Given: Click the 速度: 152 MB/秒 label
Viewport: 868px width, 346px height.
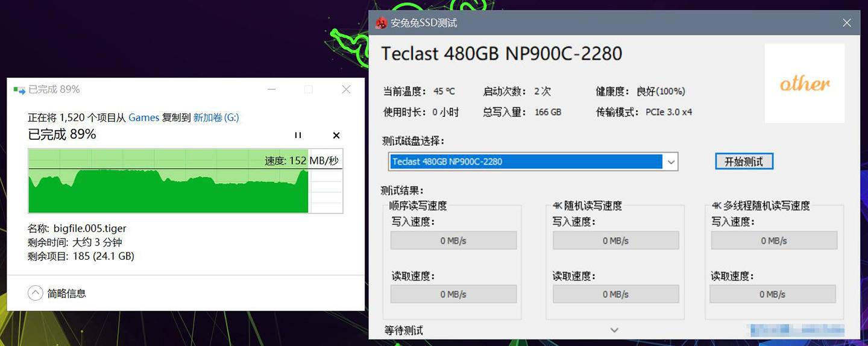Looking at the screenshot, I should 301,161.
